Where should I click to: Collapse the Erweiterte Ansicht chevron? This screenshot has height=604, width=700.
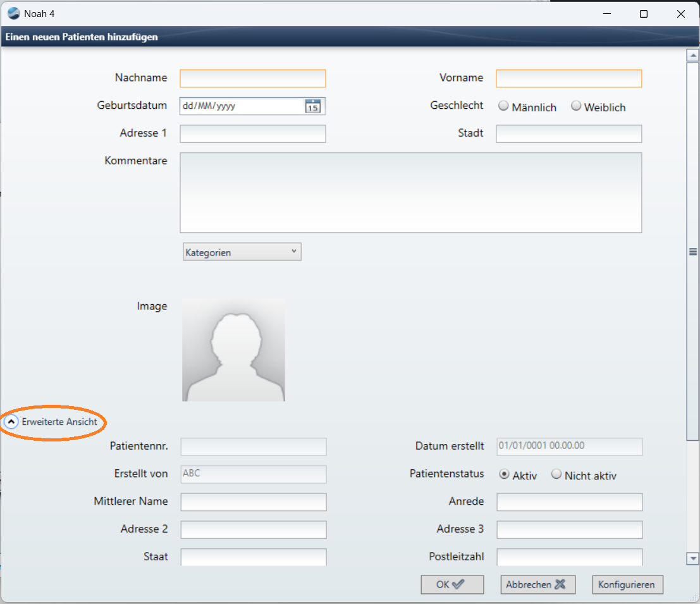(11, 421)
